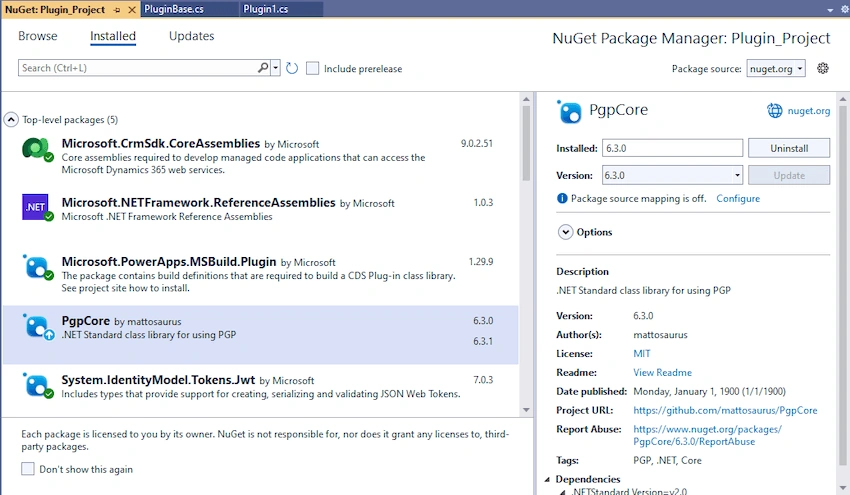The image size is (850, 495).
Task: Toggle Include prerelease checkbox
Action: [x=312, y=68]
